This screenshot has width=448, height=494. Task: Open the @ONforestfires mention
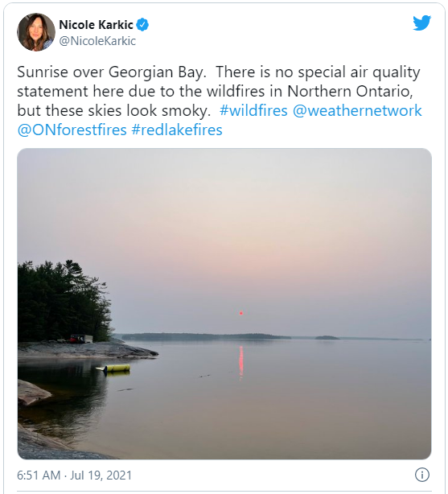pyautogui.click(x=72, y=130)
